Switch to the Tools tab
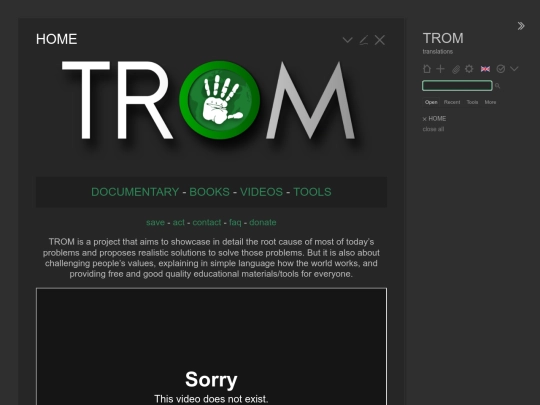Viewport: 540px width, 405px height. point(472,102)
